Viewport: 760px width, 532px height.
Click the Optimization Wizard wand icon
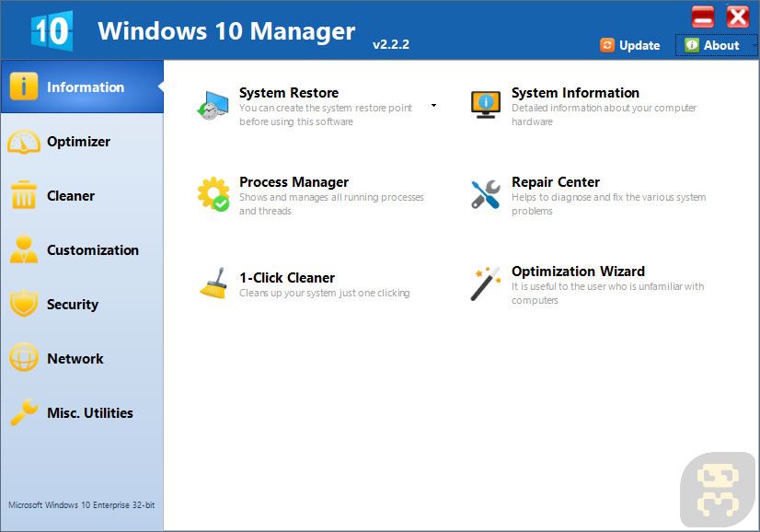485,283
